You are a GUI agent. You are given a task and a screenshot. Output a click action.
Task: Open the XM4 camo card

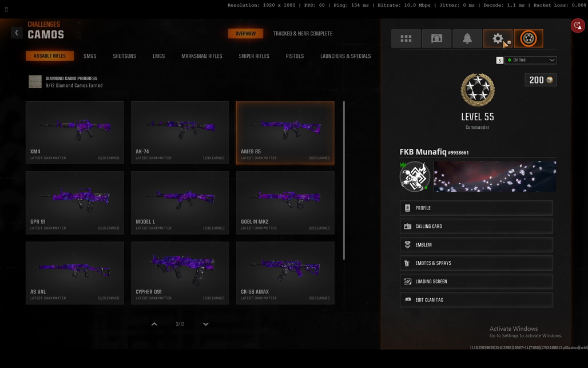coord(74,132)
